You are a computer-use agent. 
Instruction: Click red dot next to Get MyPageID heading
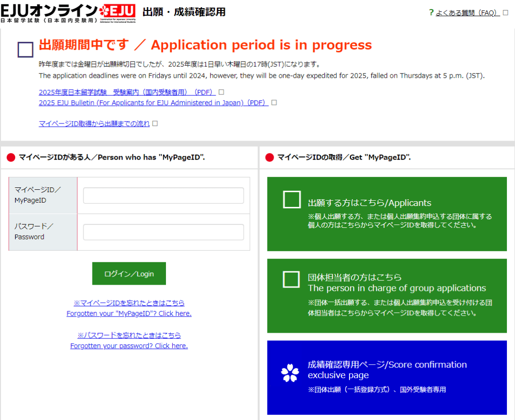coord(269,158)
